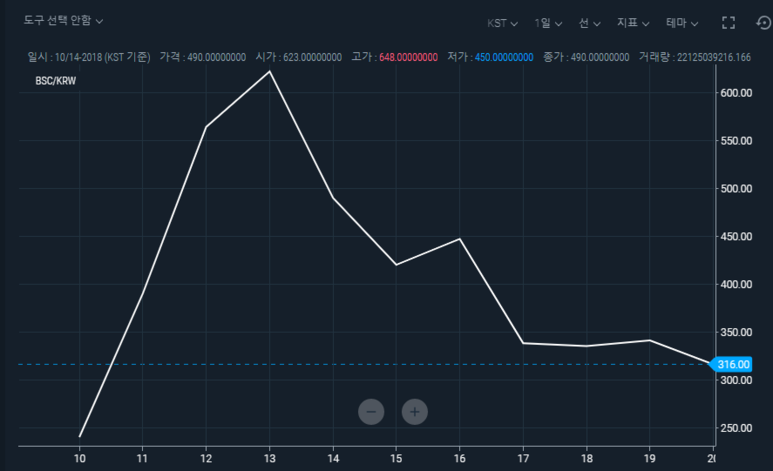The image size is (773, 471).
Task: Click date 16 on the time axis
Action: point(459,459)
